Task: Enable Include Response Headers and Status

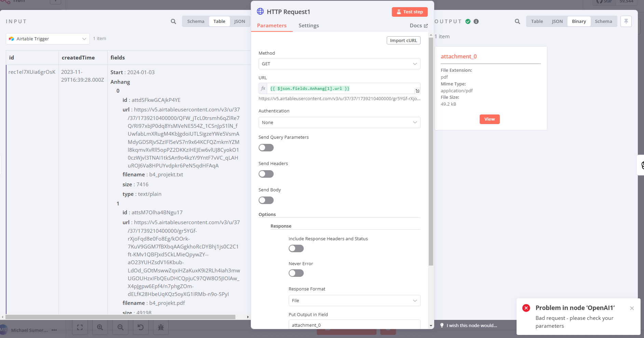Action: (x=296, y=248)
